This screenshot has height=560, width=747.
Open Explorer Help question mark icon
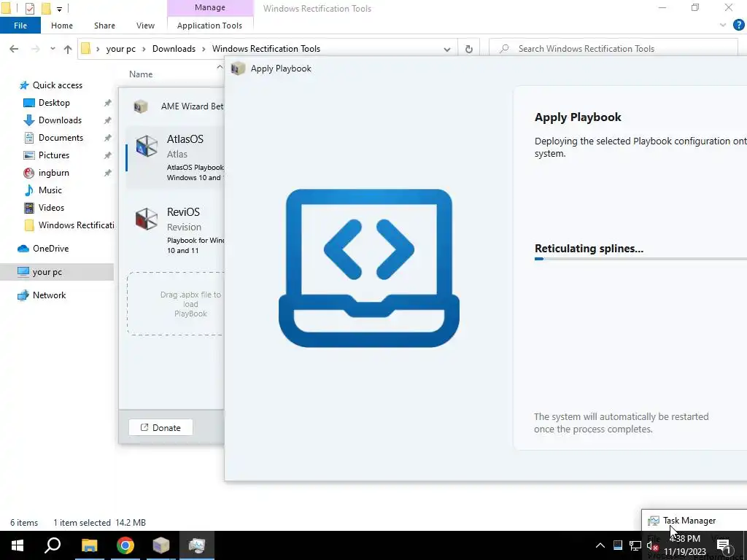coord(738,26)
